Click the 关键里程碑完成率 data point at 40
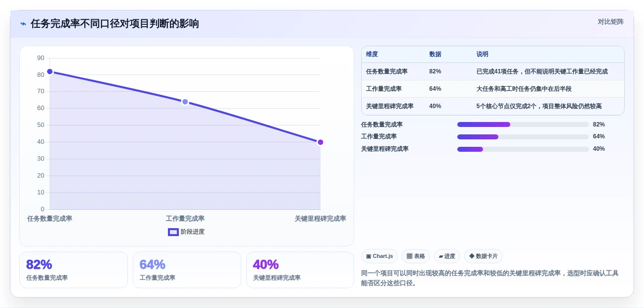This screenshot has height=308, width=644. [x=321, y=142]
